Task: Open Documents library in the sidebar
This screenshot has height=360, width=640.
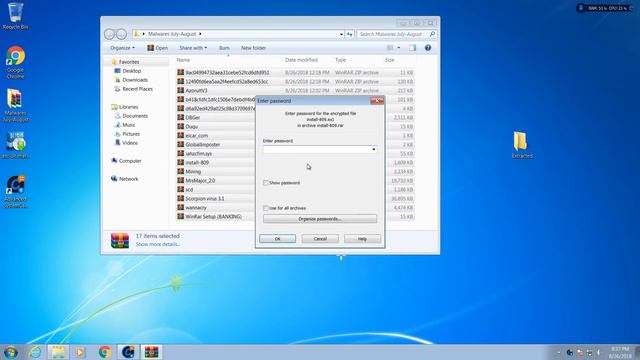Action: coord(131,116)
